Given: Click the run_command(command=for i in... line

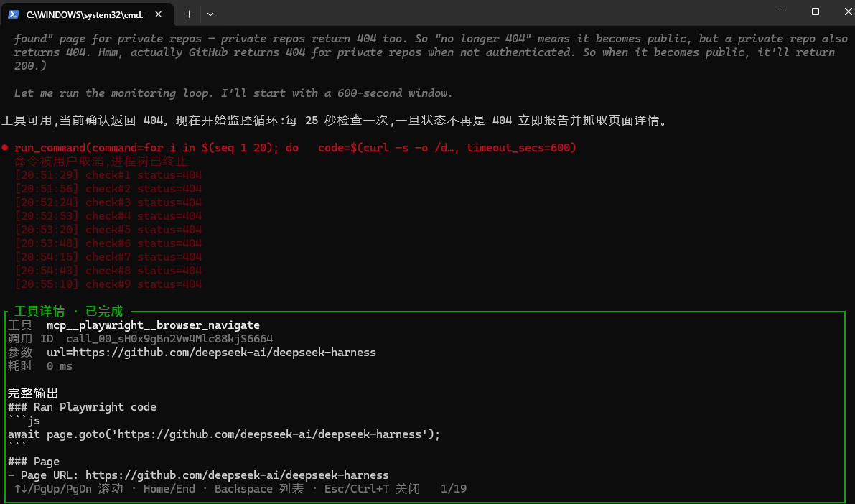Looking at the screenshot, I should (x=295, y=148).
